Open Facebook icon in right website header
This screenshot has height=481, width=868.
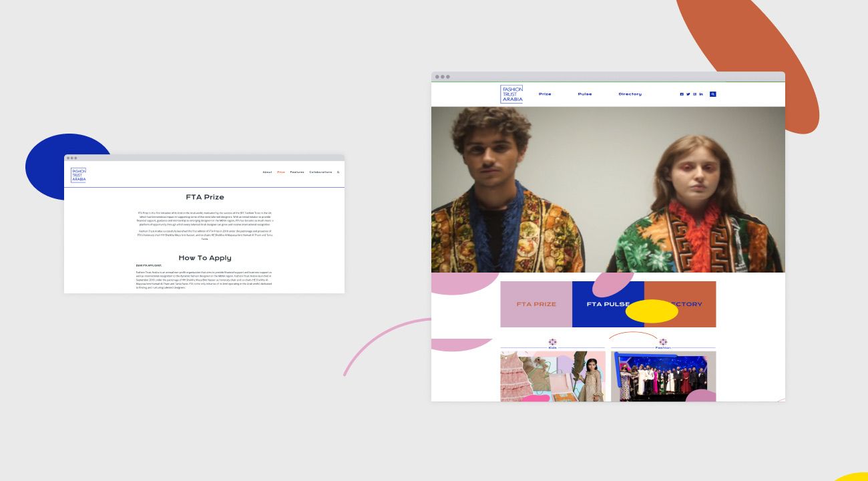(682, 94)
